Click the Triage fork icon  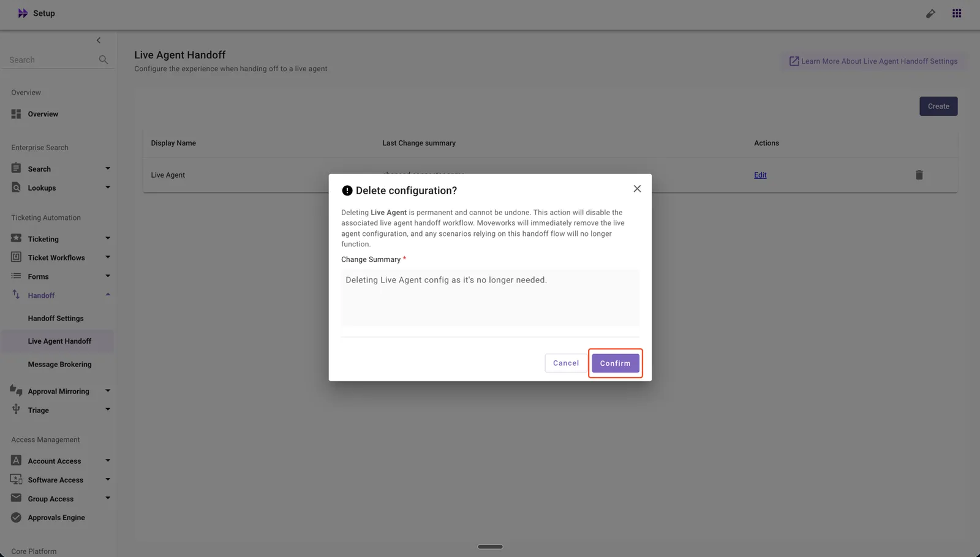(16, 409)
